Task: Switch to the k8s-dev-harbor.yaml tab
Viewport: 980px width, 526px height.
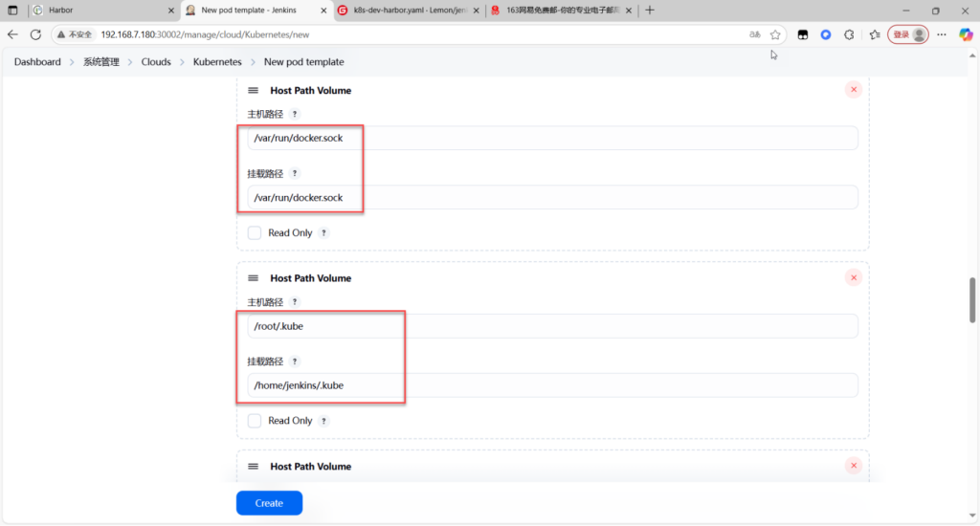Action: coord(407,11)
